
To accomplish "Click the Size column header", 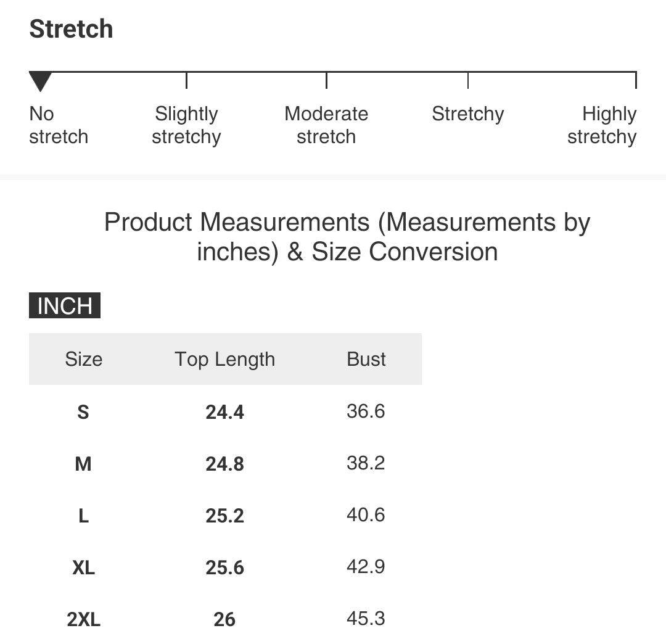I will [84, 359].
